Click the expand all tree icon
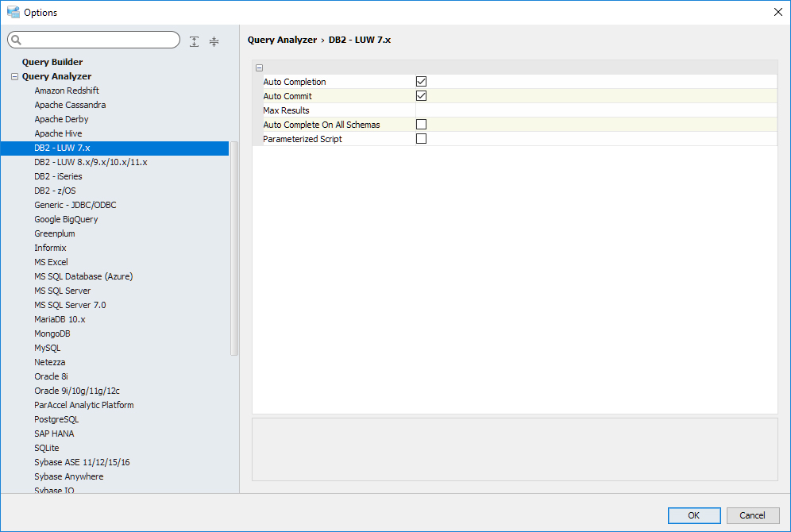 tap(195, 41)
